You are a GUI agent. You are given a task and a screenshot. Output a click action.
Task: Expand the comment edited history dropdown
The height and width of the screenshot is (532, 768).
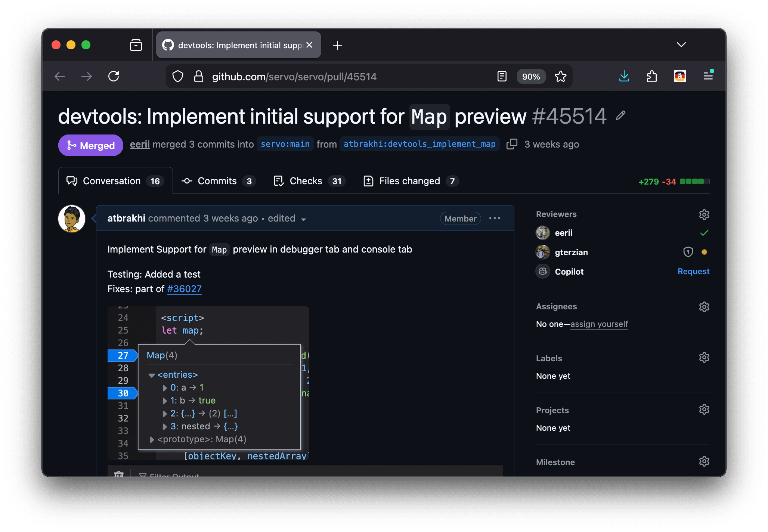click(287, 219)
